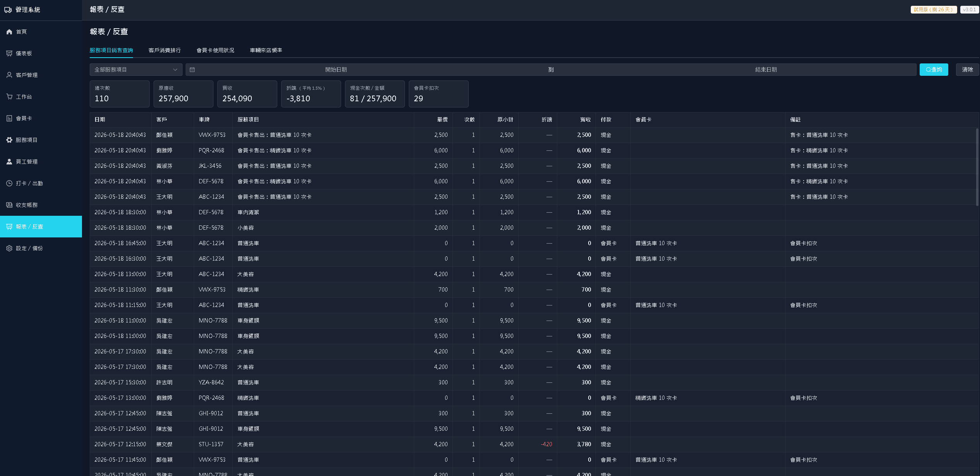
Task: Click the 3,780 received amount
Action: [x=584, y=445]
